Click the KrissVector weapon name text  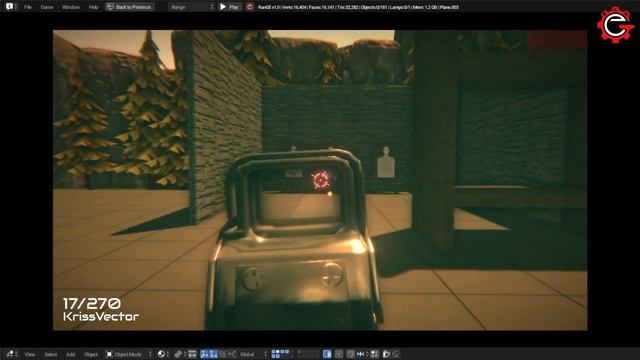tap(101, 316)
